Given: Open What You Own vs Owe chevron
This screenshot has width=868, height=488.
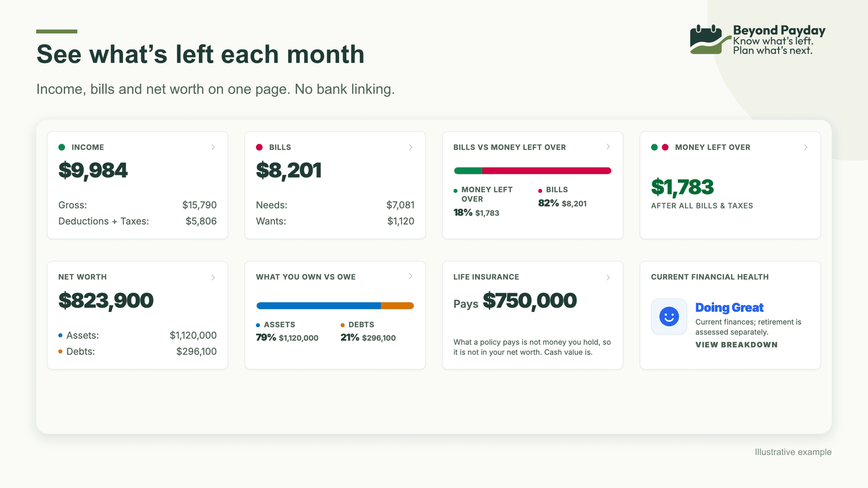Looking at the screenshot, I should point(410,277).
